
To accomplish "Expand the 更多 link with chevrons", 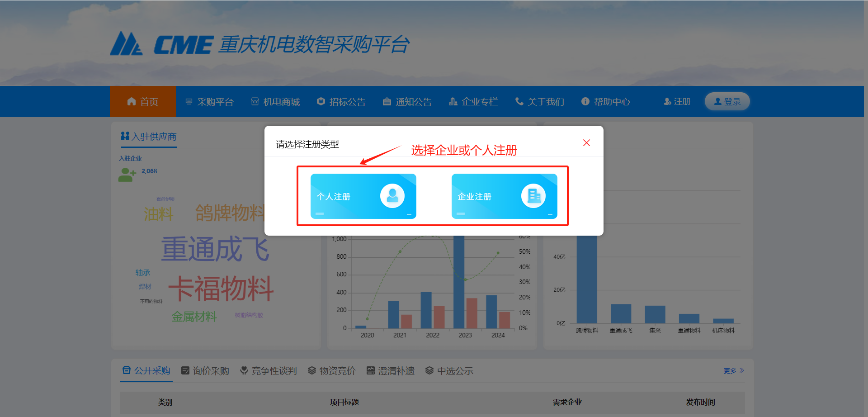I will (734, 371).
